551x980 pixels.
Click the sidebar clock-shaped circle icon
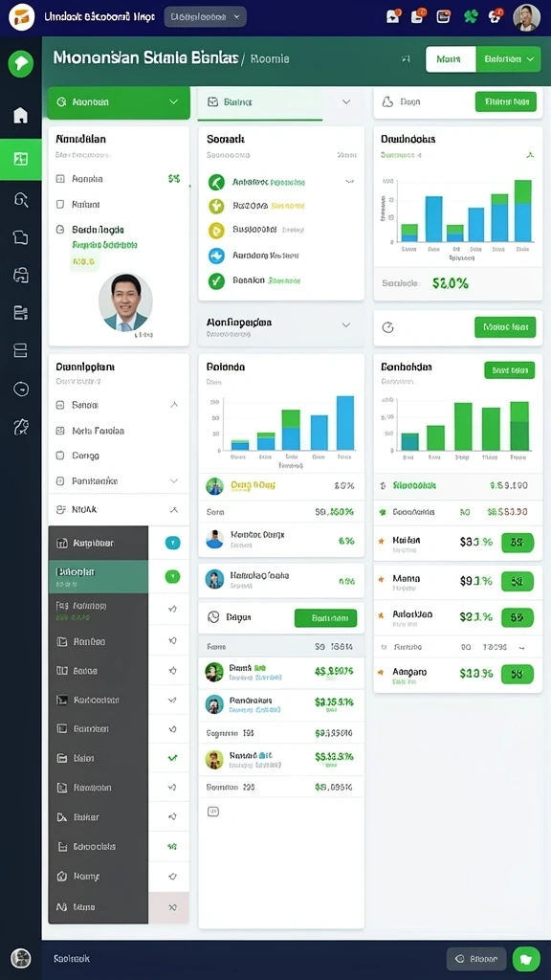21,389
